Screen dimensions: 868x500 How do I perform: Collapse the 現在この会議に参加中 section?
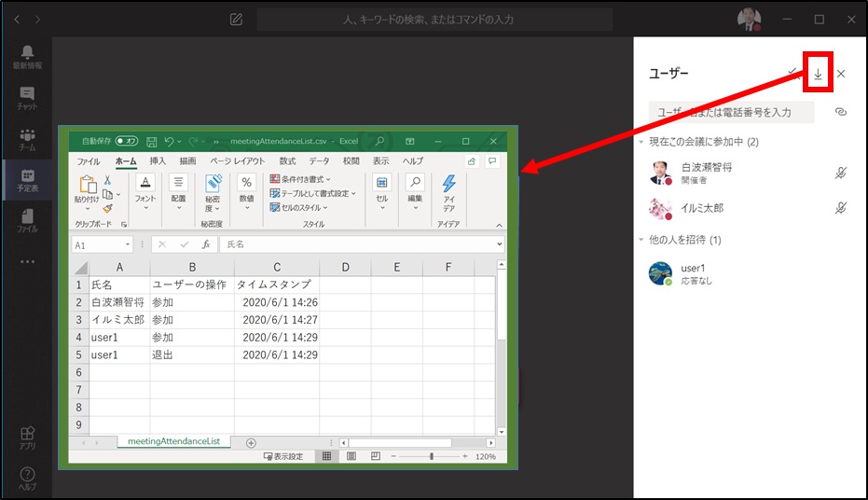pos(641,142)
